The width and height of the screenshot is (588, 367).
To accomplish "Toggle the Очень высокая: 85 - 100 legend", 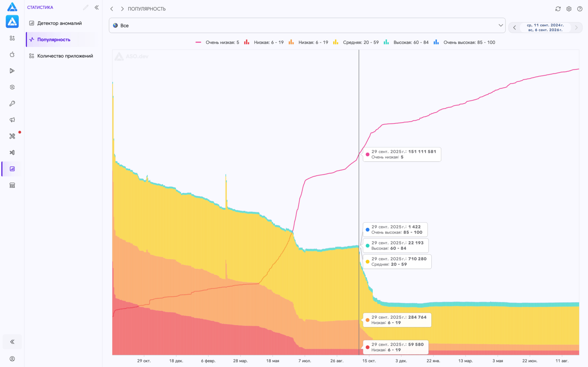I will tap(464, 43).
